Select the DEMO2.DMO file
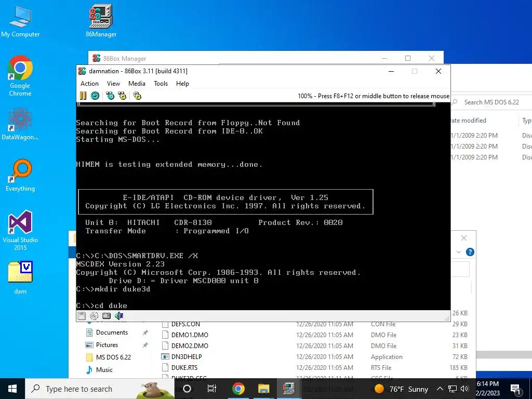 pos(190,345)
